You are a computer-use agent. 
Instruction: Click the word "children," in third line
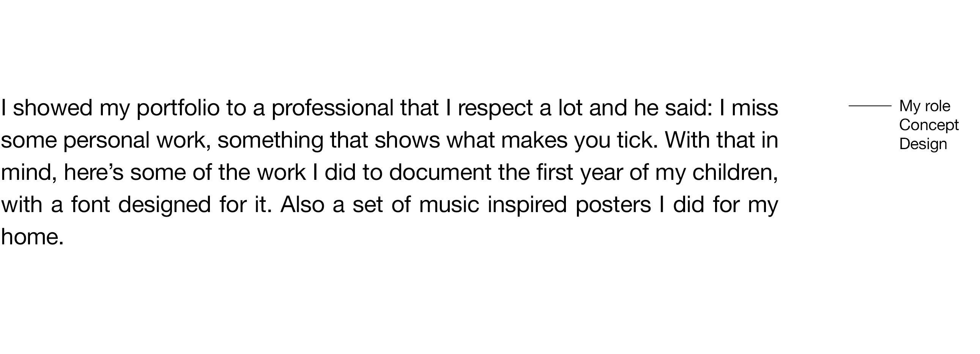tap(736, 172)
